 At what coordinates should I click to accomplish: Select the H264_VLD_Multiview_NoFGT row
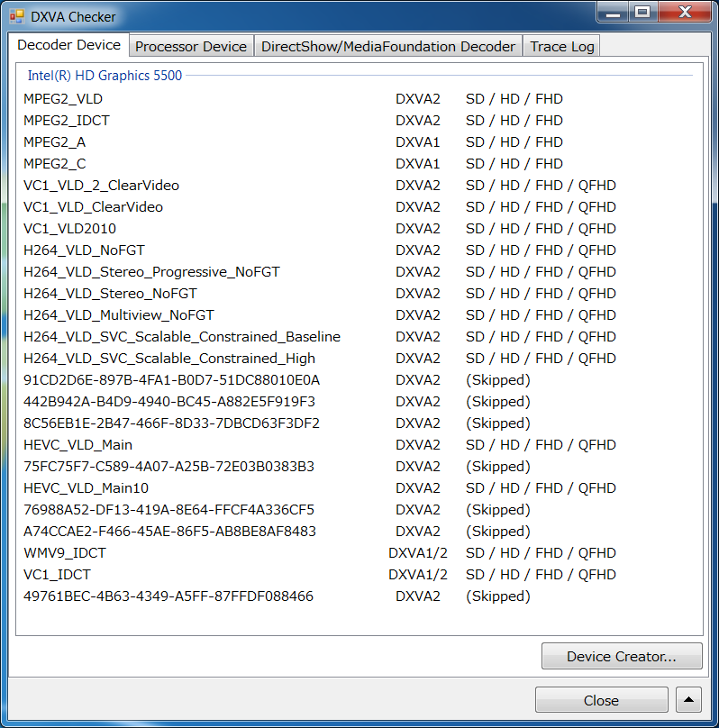(119, 315)
